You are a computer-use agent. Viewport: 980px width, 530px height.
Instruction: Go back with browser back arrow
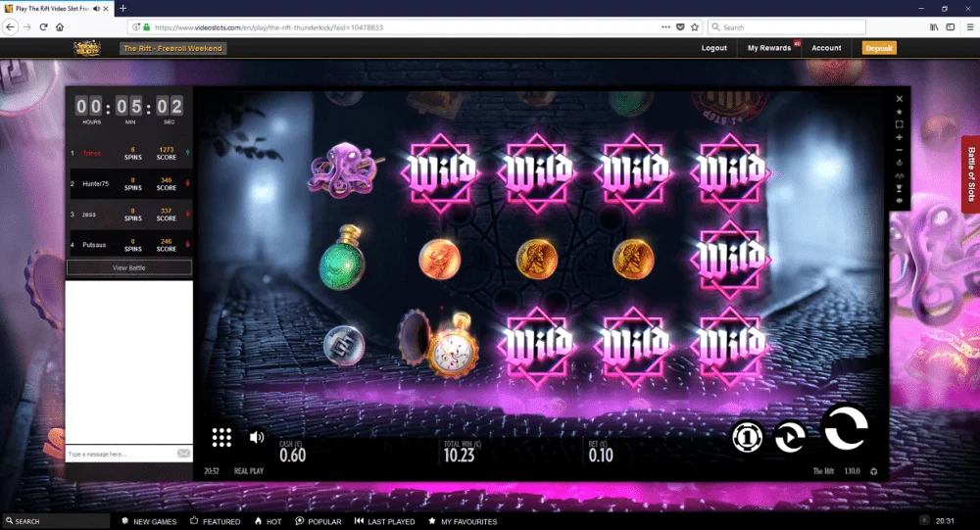click(x=10, y=26)
